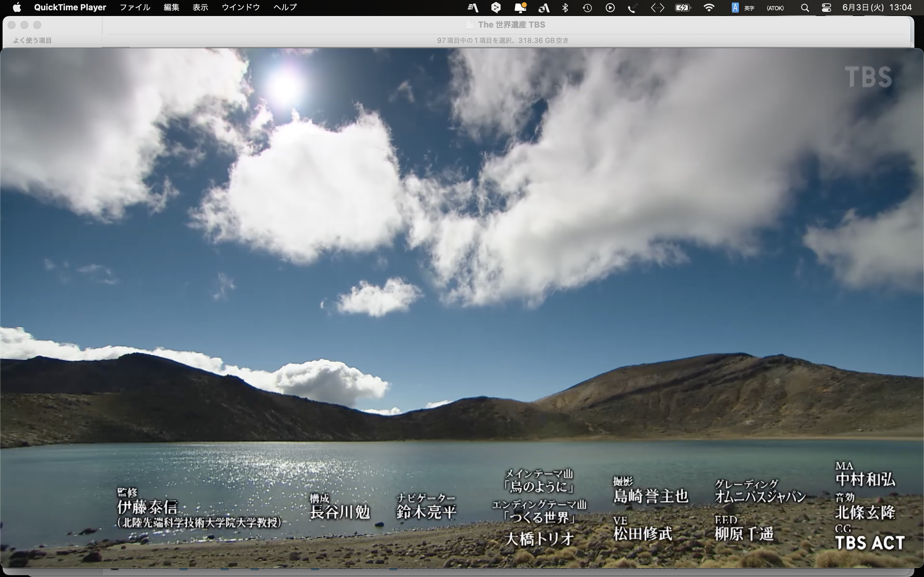Viewport: 924px width, 577px height.
Task: Open the ファイル menu
Action: [x=135, y=7]
